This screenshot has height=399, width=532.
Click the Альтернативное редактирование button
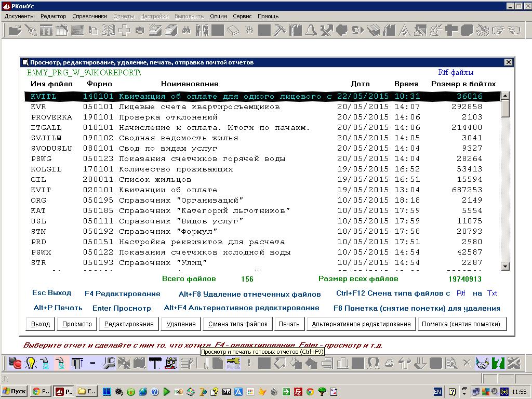click(361, 324)
